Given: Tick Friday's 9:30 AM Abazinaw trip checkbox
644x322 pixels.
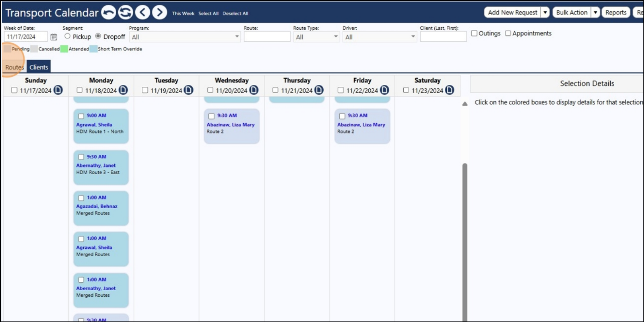Looking at the screenshot, I should (x=342, y=116).
